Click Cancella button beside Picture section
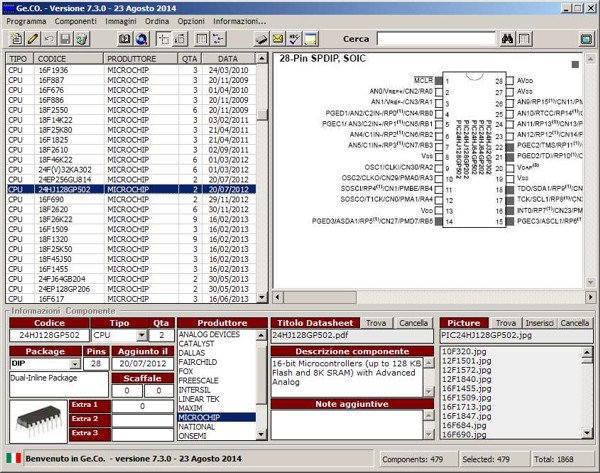 coord(574,323)
